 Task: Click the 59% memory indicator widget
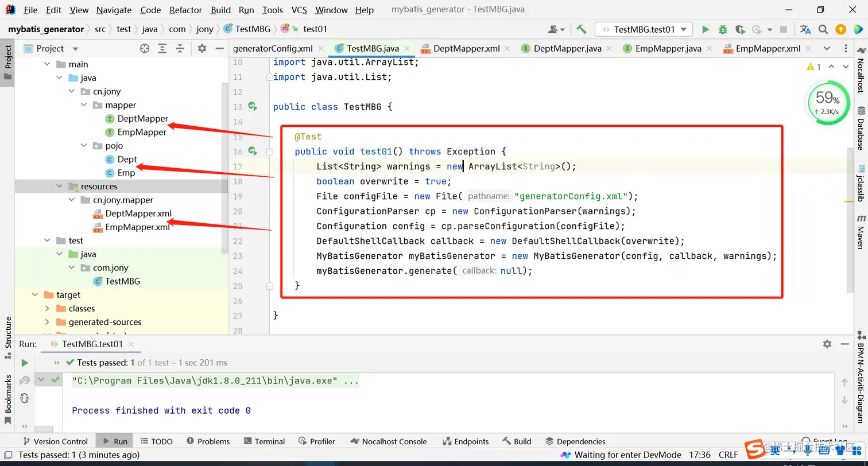(x=827, y=103)
